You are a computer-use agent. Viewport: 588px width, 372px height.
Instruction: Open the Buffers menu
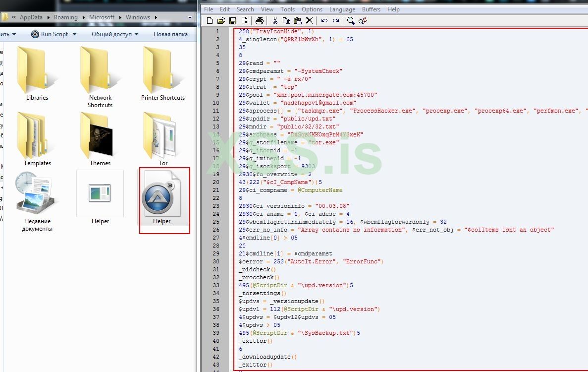(x=371, y=9)
